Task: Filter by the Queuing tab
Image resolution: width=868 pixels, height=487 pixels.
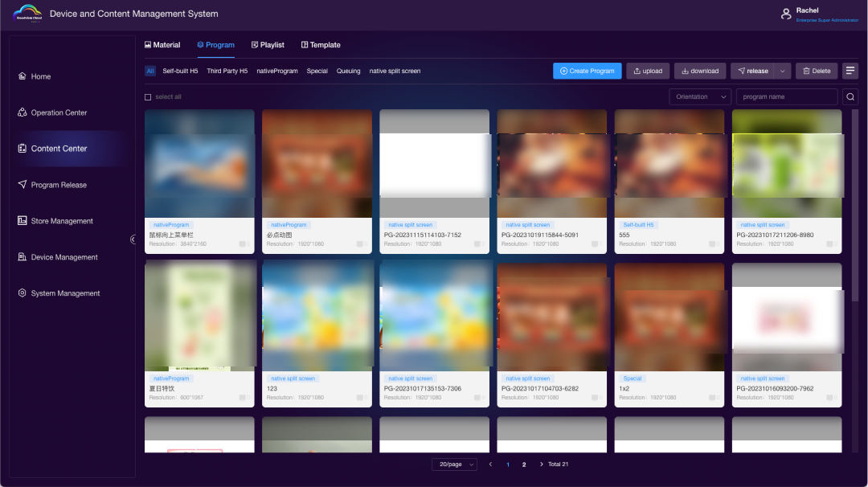Action: pyautogui.click(x=349, y=71)
